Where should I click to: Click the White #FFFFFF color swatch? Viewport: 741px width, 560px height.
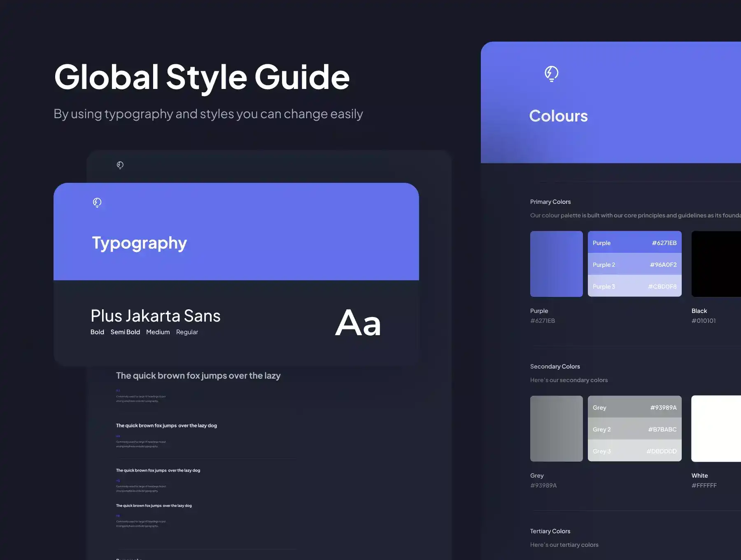point(716,429)
